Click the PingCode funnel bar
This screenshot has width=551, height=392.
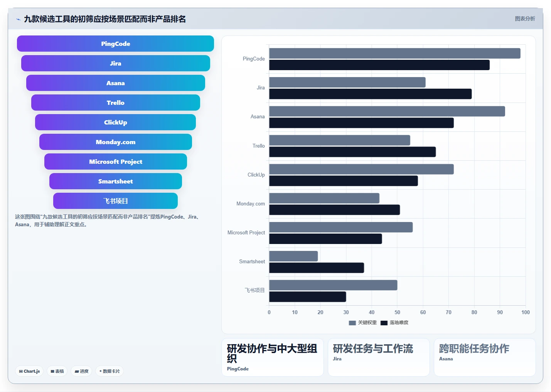click(x=115, y=44)
